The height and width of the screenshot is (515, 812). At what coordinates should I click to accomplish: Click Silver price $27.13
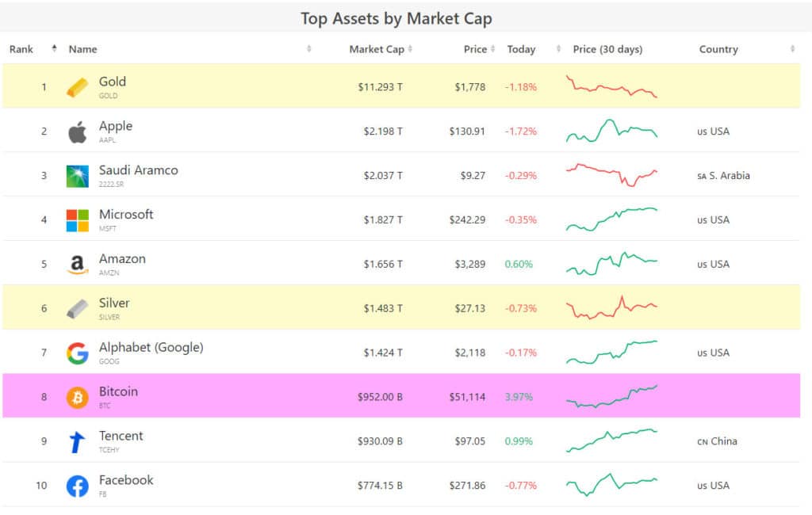tap(470, 308)
